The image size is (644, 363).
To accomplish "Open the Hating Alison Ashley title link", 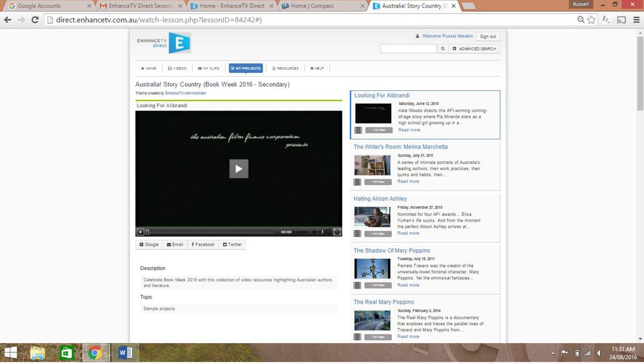I will pyautogui.click(x=380, y=199).
